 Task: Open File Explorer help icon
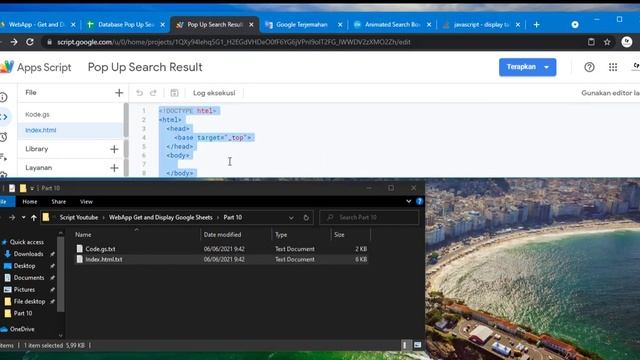(x=419, y=201)
